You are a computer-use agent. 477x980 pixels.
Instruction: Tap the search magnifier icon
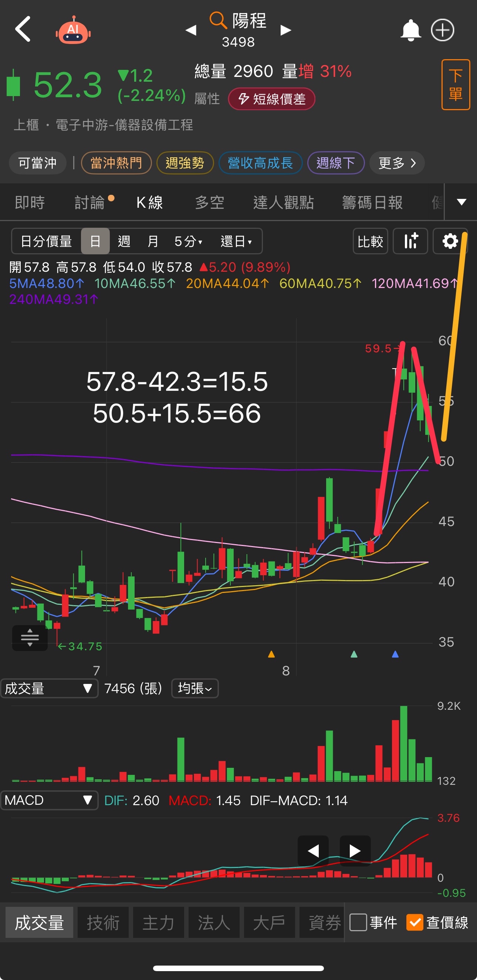pos(218,20)
